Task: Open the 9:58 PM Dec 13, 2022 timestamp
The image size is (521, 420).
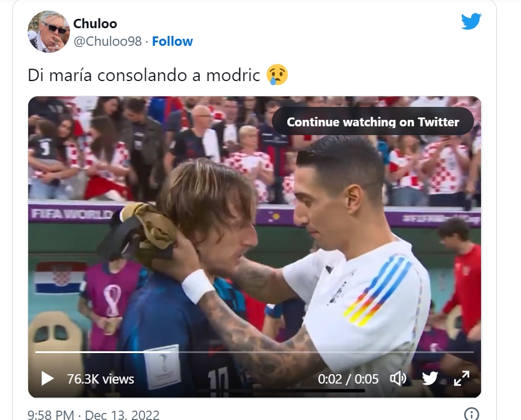Action: click(93, 415)
